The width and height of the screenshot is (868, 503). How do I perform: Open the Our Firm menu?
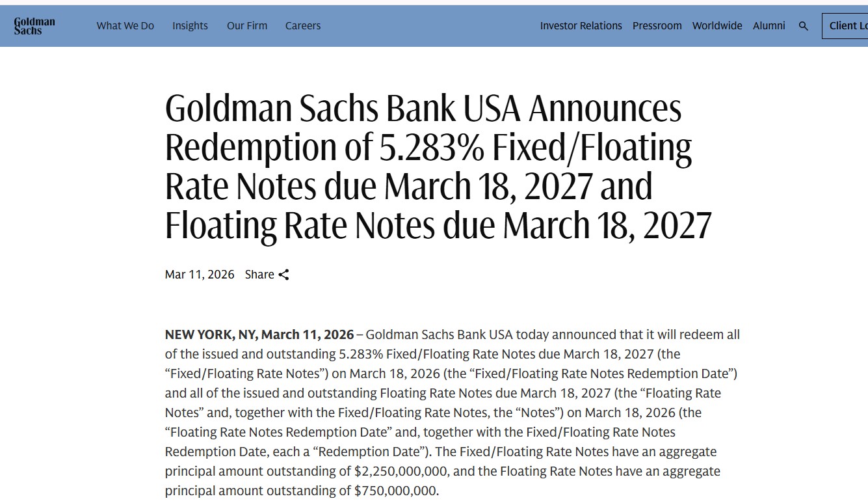click(247, 26)
